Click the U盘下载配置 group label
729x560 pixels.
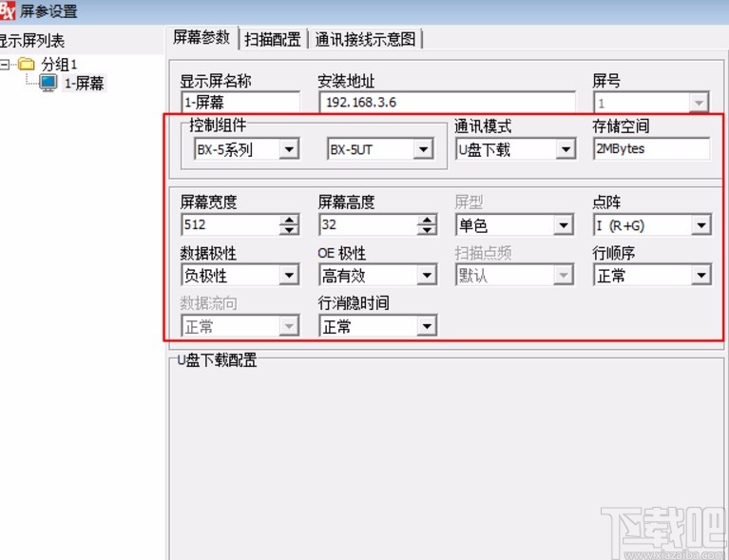(217, 359)
